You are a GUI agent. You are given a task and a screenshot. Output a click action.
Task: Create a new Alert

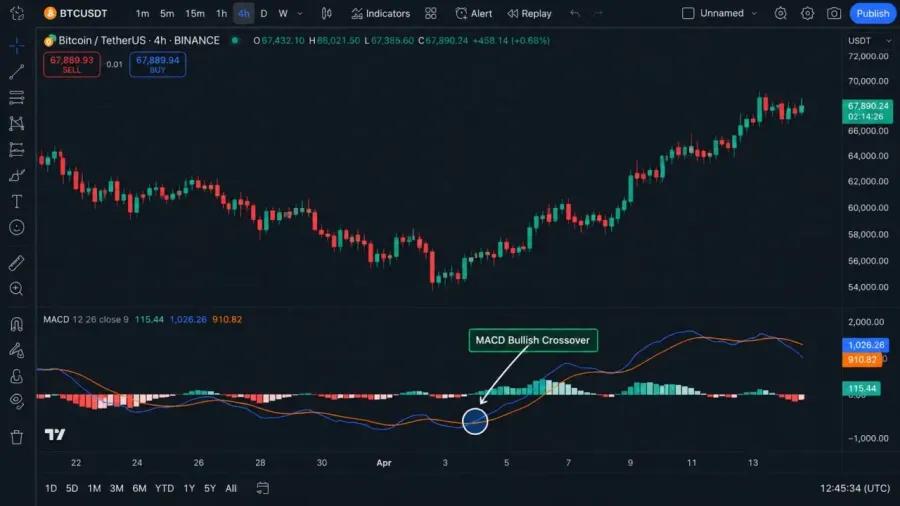point(474,13)
